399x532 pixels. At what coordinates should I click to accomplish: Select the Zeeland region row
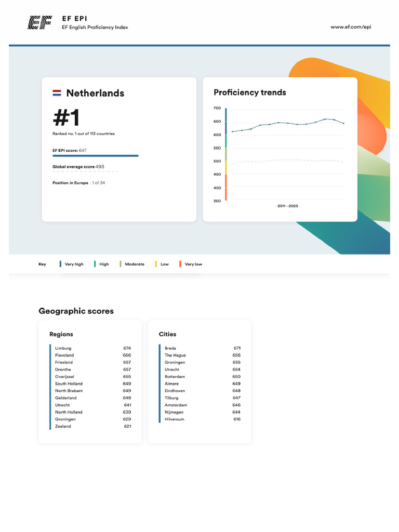(x=93, y=427)
